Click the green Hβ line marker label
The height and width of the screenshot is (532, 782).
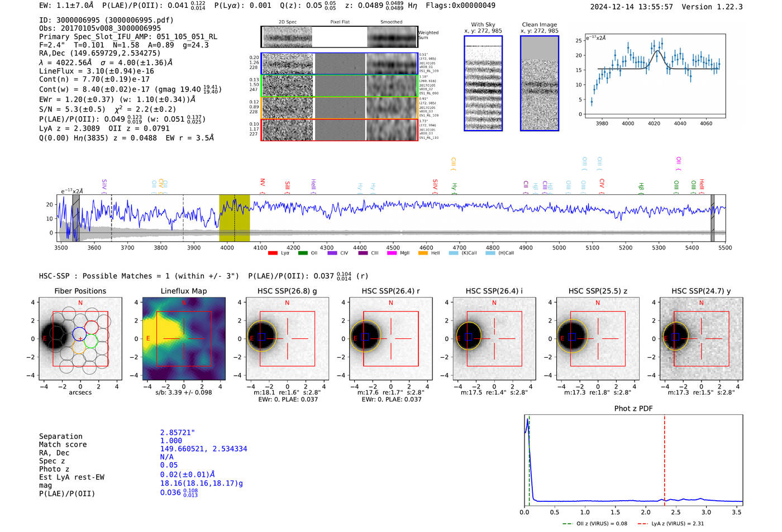coord(641,186)
